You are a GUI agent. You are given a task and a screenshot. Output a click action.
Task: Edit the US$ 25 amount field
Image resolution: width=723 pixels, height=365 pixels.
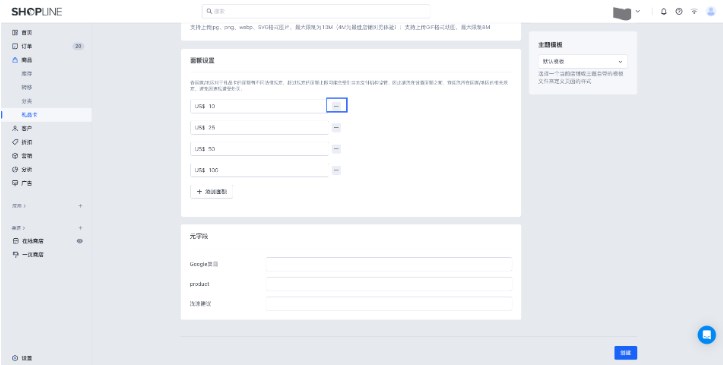[x=259, y=128]
